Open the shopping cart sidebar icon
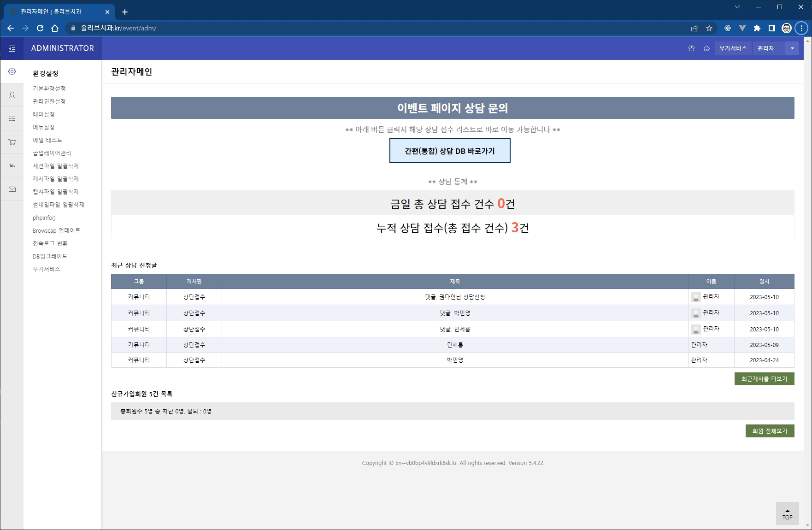The image size is (812, 530). (x=12, y=142)
